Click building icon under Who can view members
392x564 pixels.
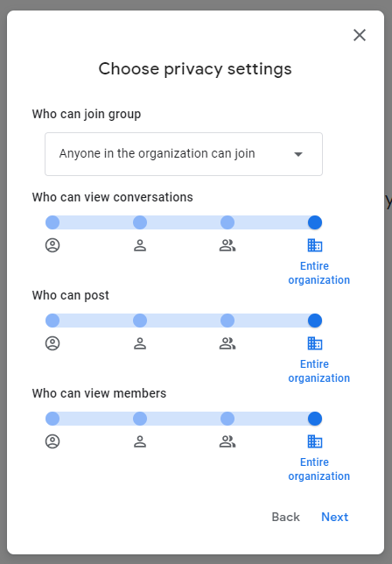pyautogui.click(x=315, y=441)
